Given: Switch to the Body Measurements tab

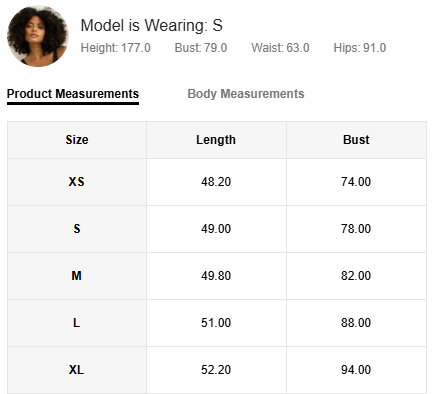Looking at the screenshot, I should click(x=246, y=94).
